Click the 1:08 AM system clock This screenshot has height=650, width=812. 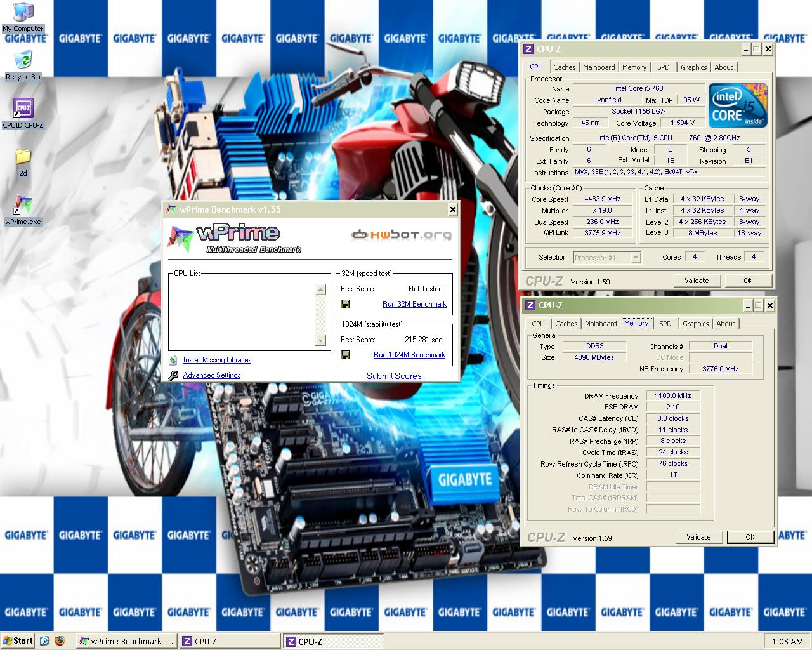[x=787, y=641]
